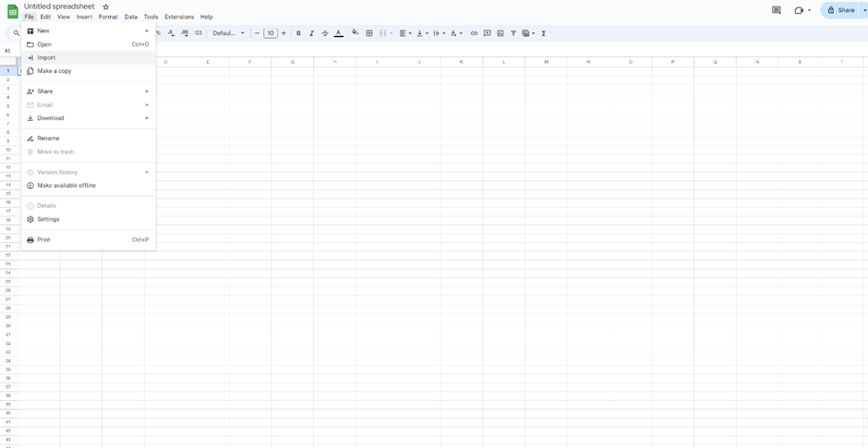Viewport: 868px width, 448px height.
Task: Click the Google Sheets home logo
Action: tap(12, 11)
